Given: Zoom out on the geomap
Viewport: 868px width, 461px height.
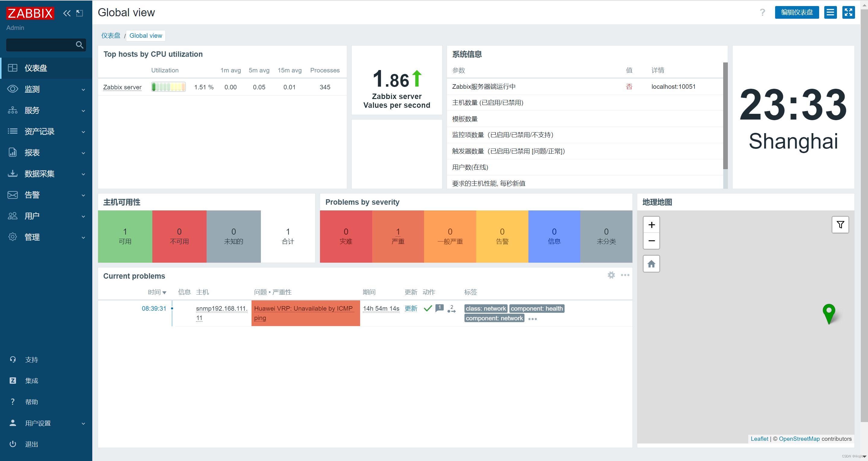Looking at the screenshot, I should pos(651,241).
